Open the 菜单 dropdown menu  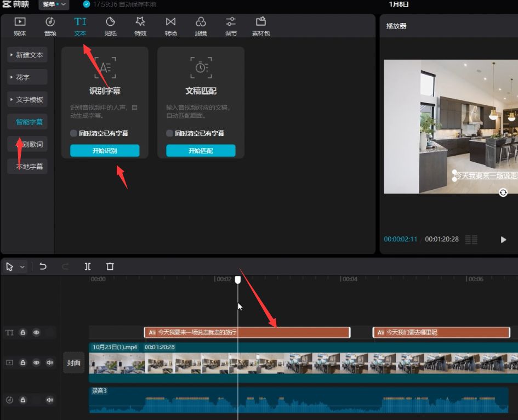54,5
